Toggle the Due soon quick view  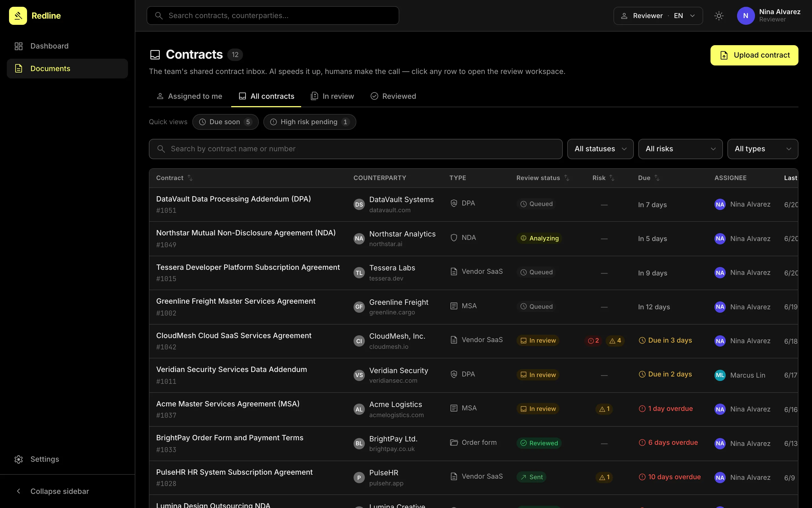226,122
